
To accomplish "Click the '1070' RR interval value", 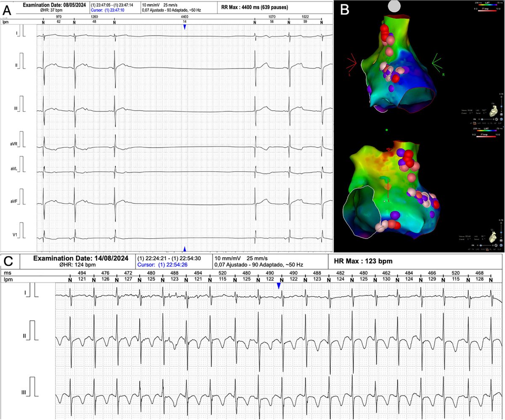I will tap(271, 17).
